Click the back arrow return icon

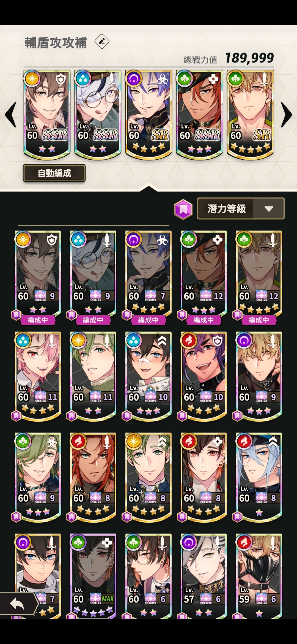coord(17,604)
